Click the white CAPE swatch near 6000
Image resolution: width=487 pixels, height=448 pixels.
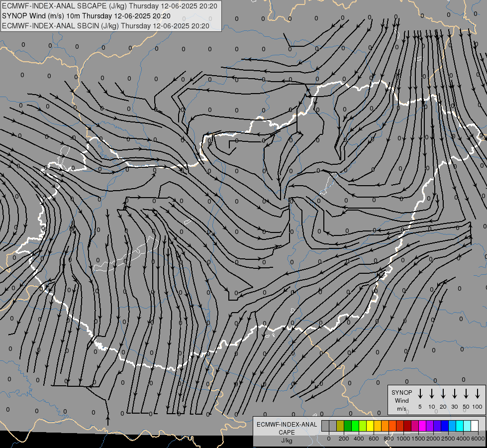pyautogui.click(x=475, y=426)
